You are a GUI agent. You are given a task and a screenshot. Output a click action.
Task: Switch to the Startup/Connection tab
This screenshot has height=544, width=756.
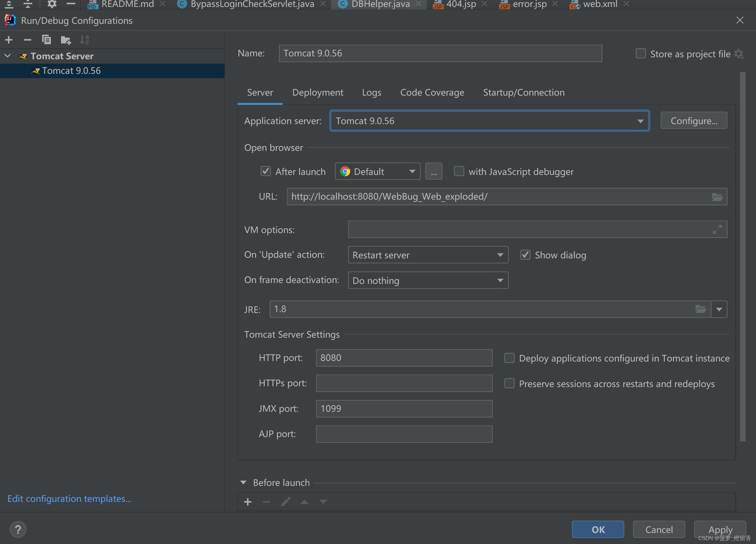(x=524, y=93)
